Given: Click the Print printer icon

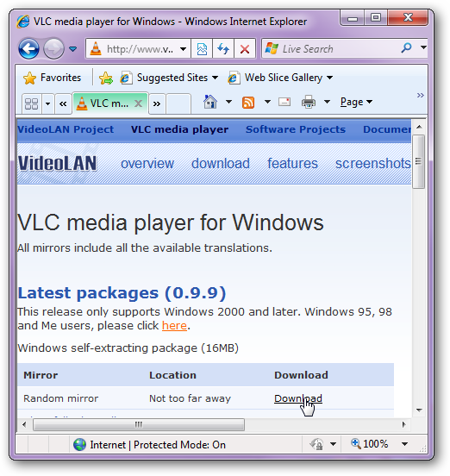Looking at the screenshot, I should [x=309, y=102].
